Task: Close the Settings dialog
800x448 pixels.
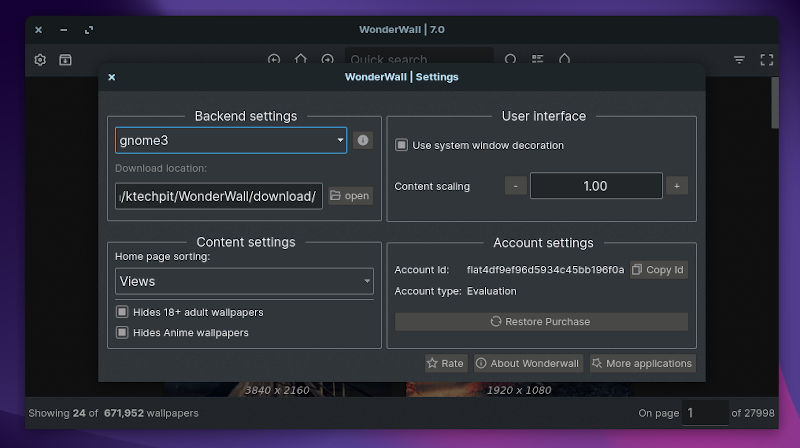Action: click(x=112, y=77)
